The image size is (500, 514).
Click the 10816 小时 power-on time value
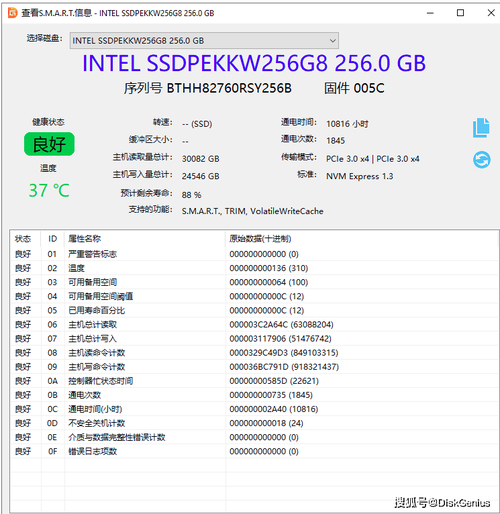coord(347,124)
